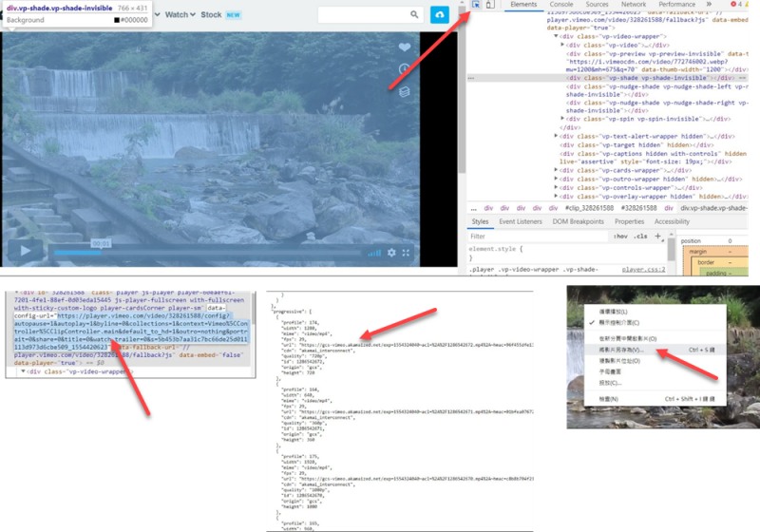The width and height of the screenshot is (760, 532).
Task: Select the Properties pane tab
Action: click(629, 221)
